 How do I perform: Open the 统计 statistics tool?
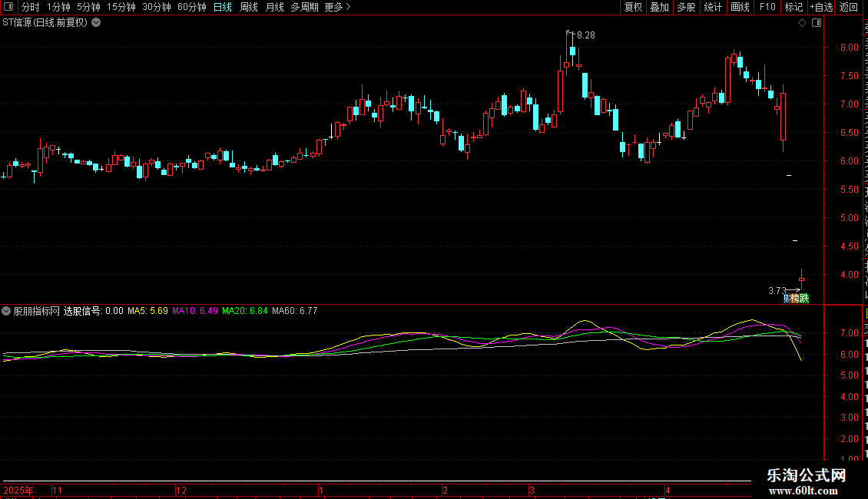(x=713, y=7)
